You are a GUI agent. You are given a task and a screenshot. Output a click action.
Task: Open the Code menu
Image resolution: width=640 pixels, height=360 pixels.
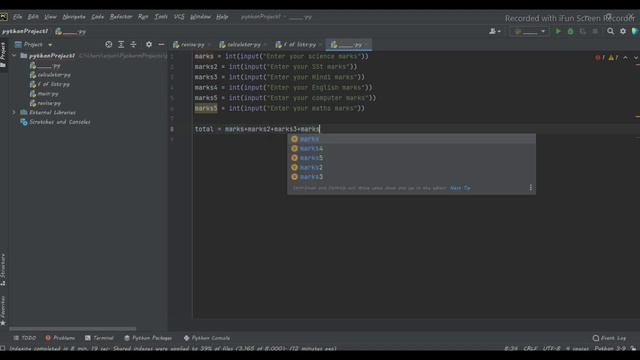tap(97, 17)
